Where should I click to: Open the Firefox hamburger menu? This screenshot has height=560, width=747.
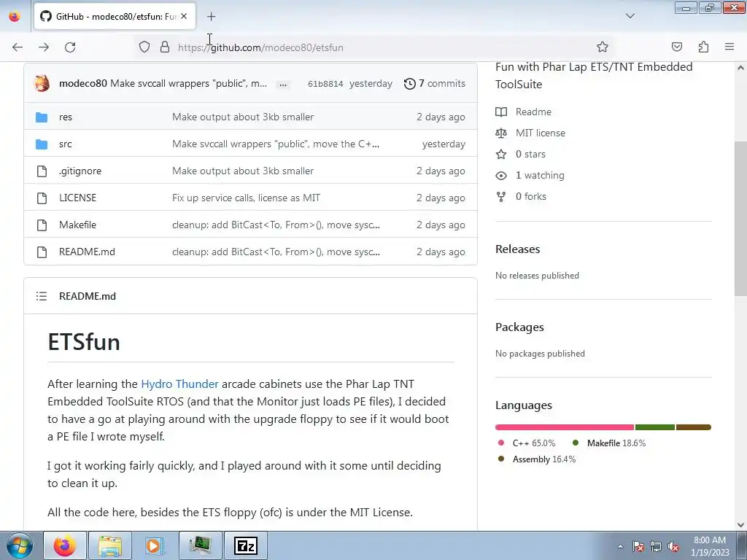729,47
